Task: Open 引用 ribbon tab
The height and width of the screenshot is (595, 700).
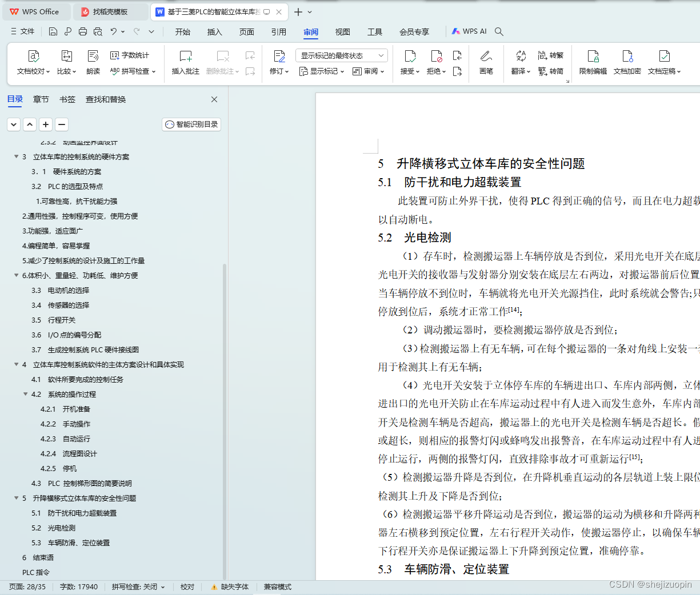Action: tap(279, 32)
